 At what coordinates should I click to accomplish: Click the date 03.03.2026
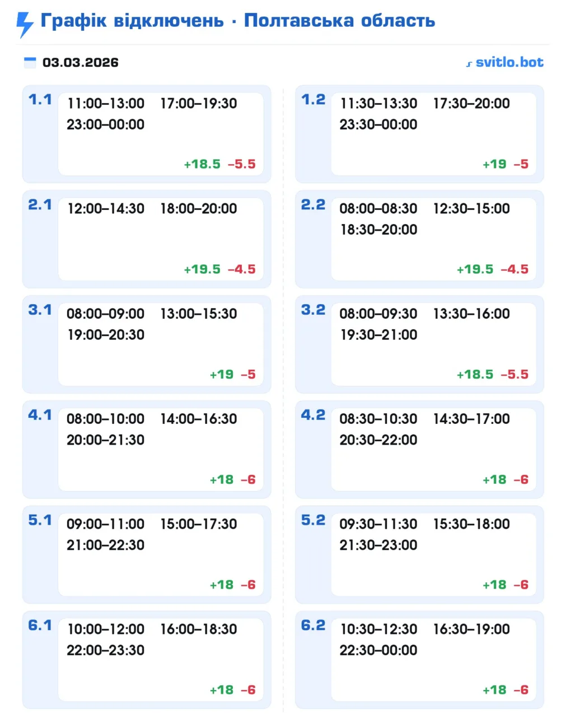point(81,62)
